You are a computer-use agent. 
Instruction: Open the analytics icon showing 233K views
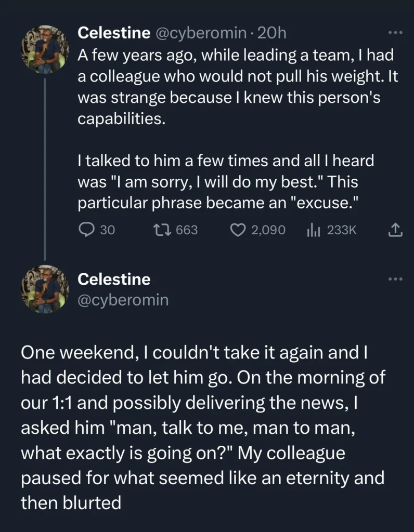314,230
